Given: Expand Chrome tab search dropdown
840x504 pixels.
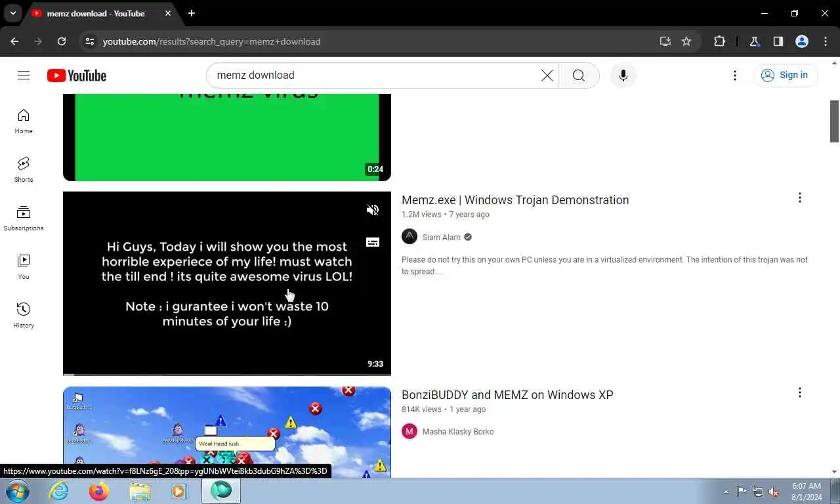Looking at the screenshot, I should (x=12, y=13).
